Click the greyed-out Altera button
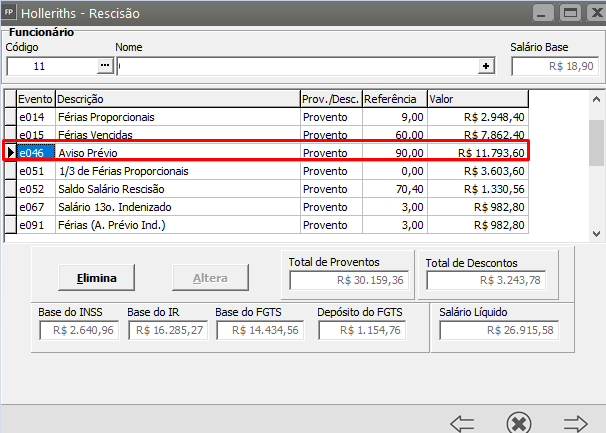The width and height of the screenshot is (606, 433). pyautogui.click(x=210, y=278)
